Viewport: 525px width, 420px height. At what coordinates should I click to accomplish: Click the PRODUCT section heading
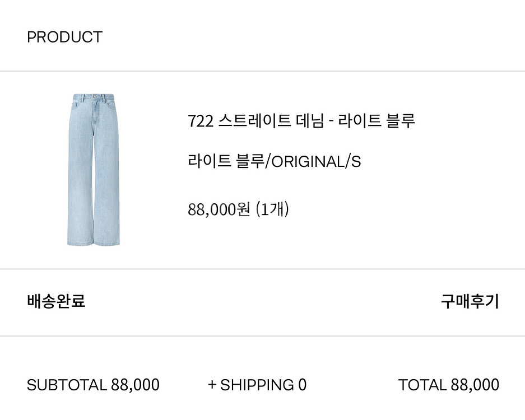point(64,37)
